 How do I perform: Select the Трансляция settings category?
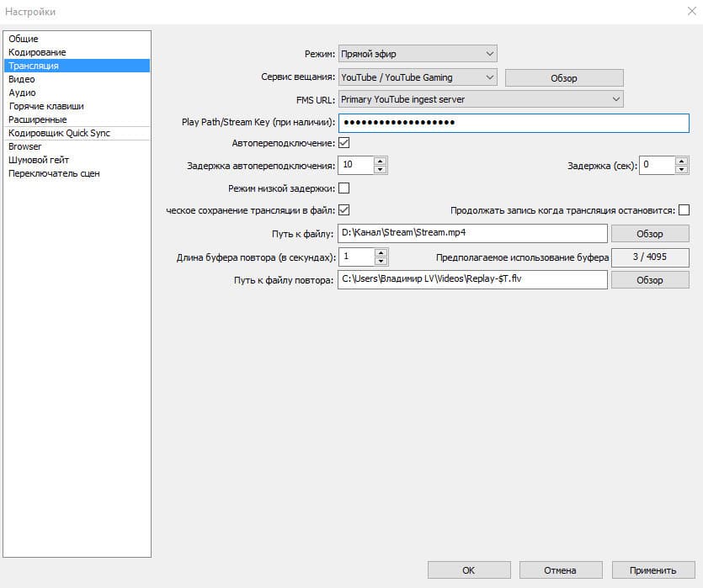point(77,66)
